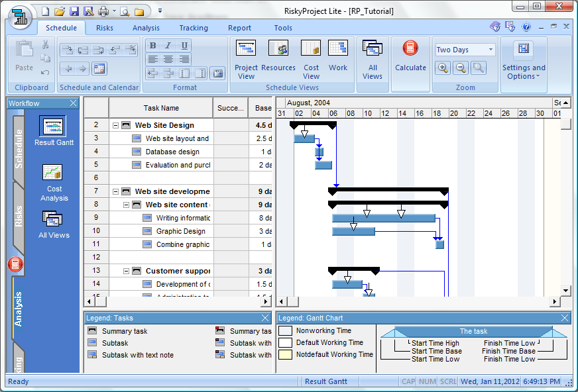Screen dimensions: 578x392
Task: Apply Italic formatting
Action: pyautogui.click(x=168, y=46)
